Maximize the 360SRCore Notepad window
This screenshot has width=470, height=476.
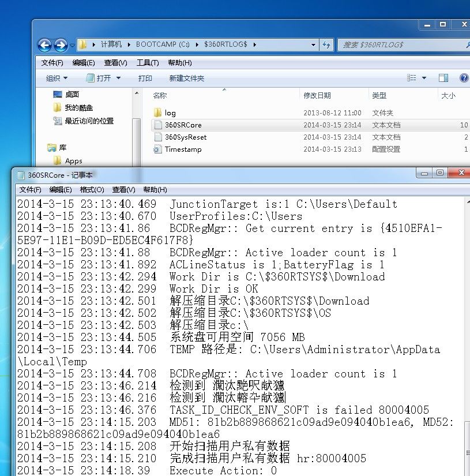coord(440,173)
